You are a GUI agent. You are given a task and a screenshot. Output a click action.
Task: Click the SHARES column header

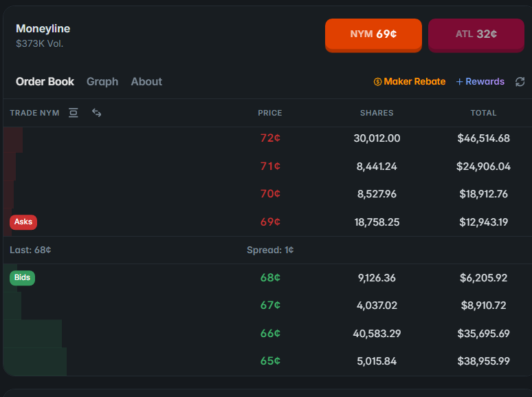coord(377,113)
